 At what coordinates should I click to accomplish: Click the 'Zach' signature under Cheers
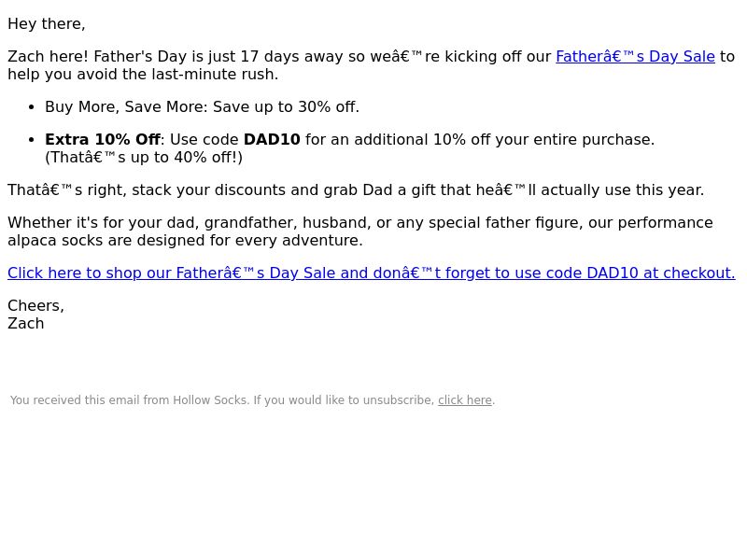[x=26, y=324]
